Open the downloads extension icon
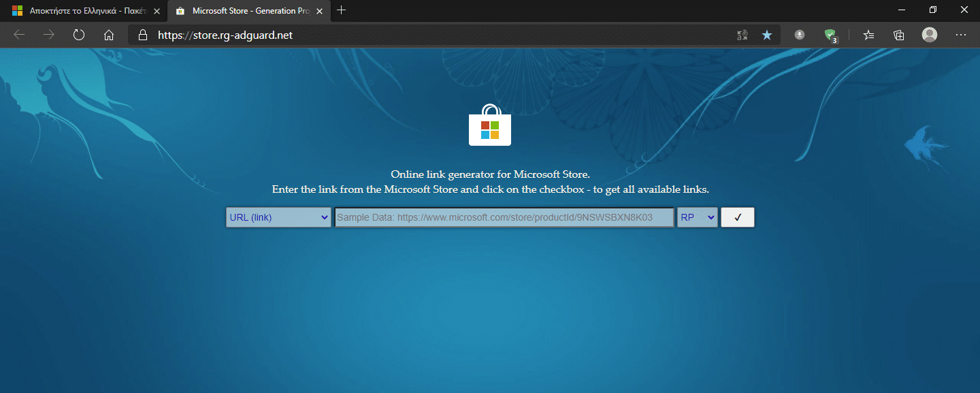Image resolution: width=980 pixels, height=393 pixels. (x=800, y=35)
